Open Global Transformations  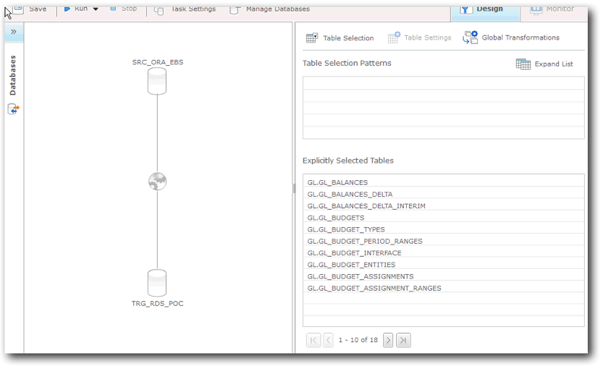[511, 38]
